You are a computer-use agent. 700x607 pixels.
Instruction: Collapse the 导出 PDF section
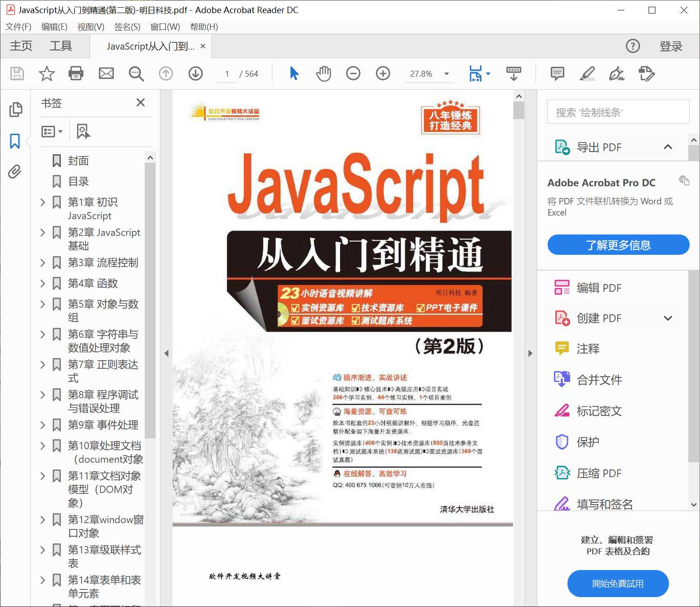(668, 147)
